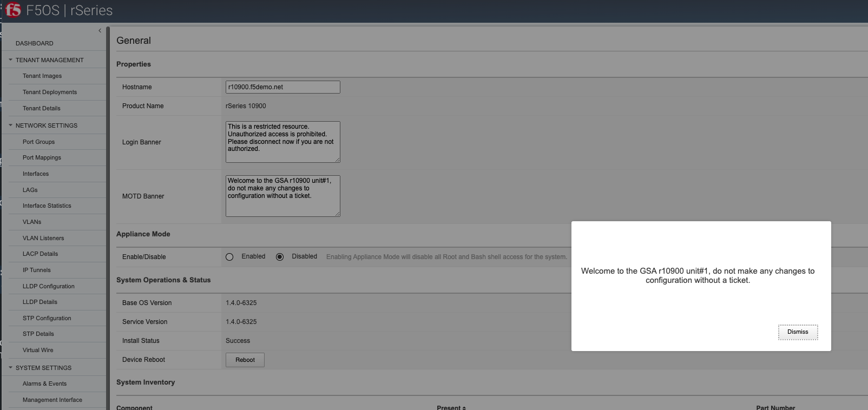The width and height of the screenshot is (868, 410).
Task: Open Alarms & Events
Action: (x=45, y=384)
